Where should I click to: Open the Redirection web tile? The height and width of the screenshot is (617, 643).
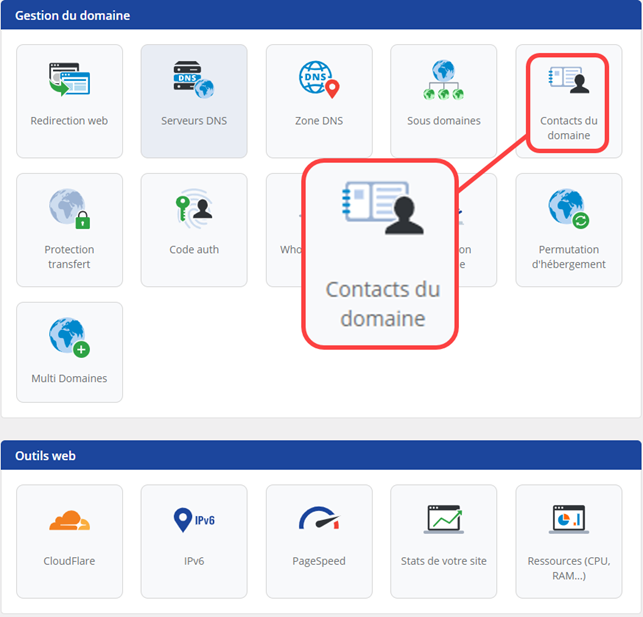coord(69,101)
